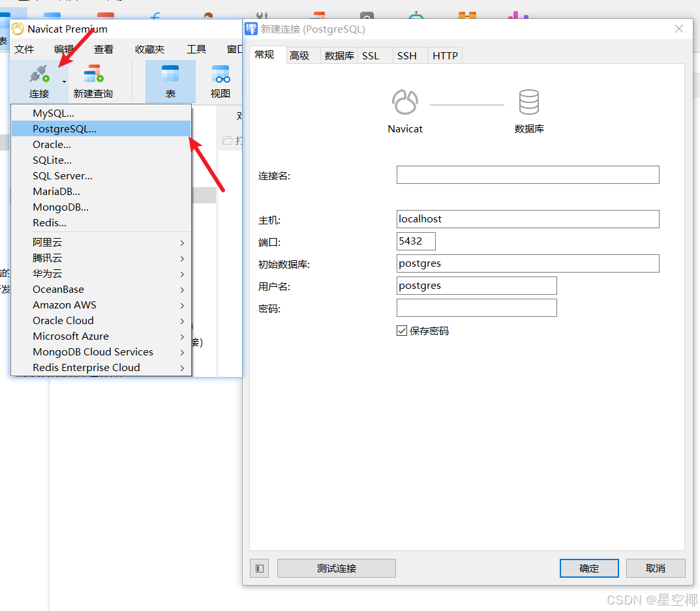Click the database cylinder icon in diagram
Viewport: 700px width, 611px height.
(x=529, y=102)
